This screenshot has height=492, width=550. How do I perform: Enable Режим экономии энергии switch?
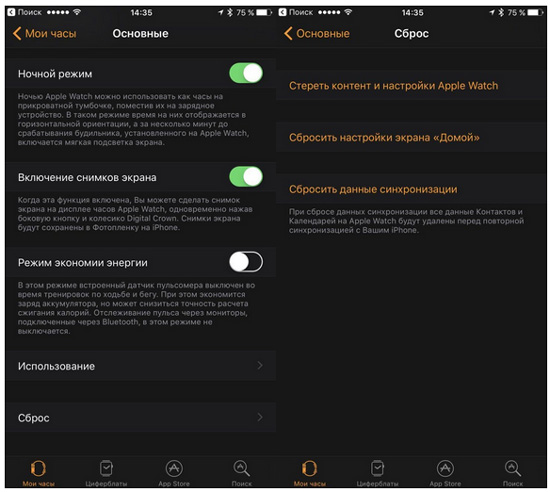coord(246,262)
